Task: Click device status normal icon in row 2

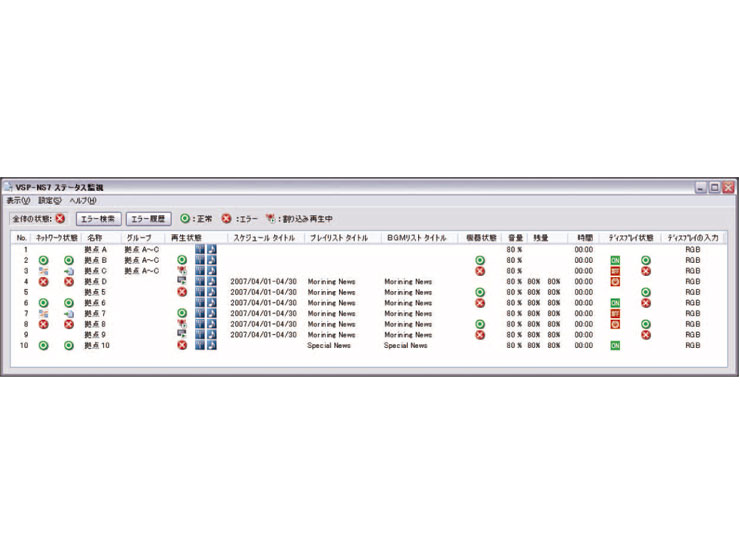Action: pos(480,260)
